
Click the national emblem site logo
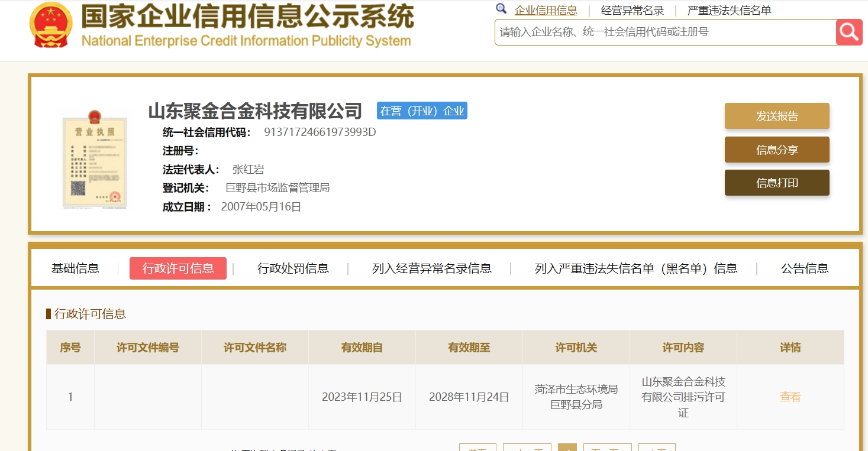pyautogui.click(x=51, y=25)
